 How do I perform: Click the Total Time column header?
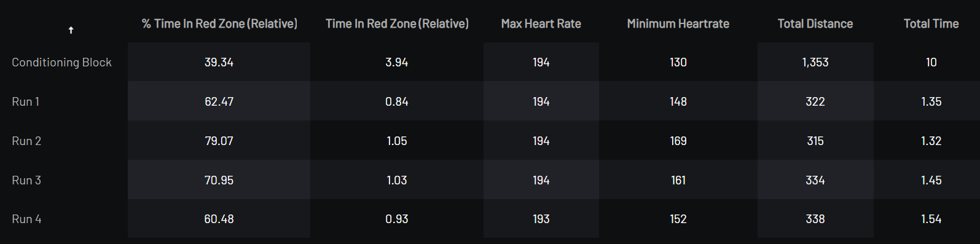click(931, 24)
